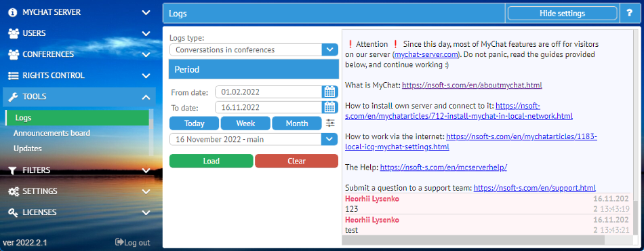
Task: Set period to Week
Action: click(x=245, y=123)
